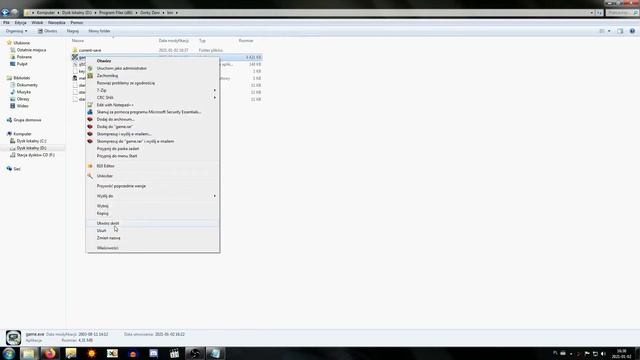This screenshot has height=360, width=640.
Task: Sort by Data modyfikacji column header
Action: [173, 41]
